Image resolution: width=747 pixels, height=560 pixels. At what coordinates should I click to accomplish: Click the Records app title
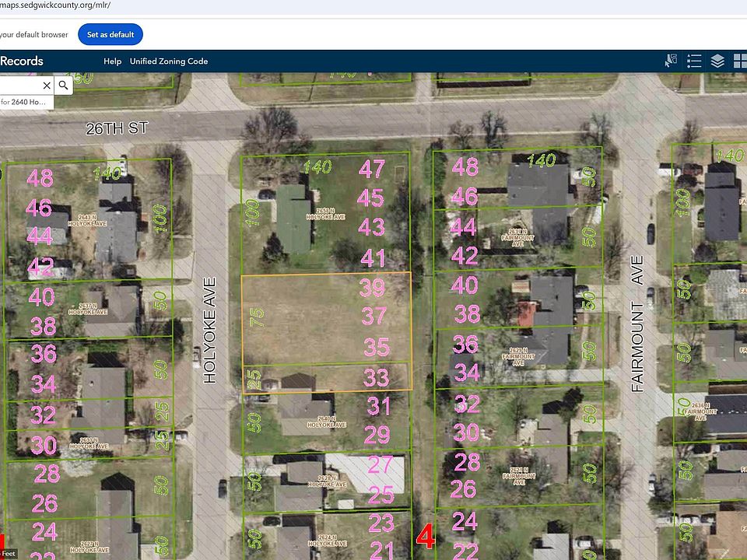pos(22,61)
